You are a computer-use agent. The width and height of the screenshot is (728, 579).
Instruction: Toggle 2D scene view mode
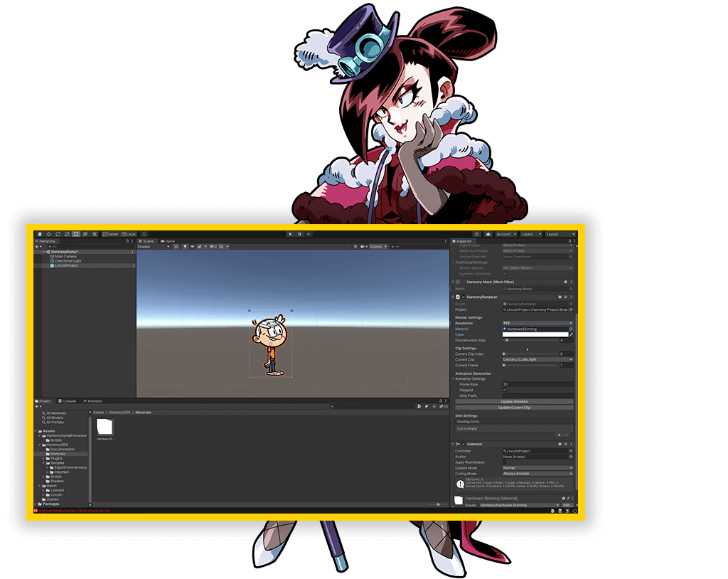coord(176,247)
